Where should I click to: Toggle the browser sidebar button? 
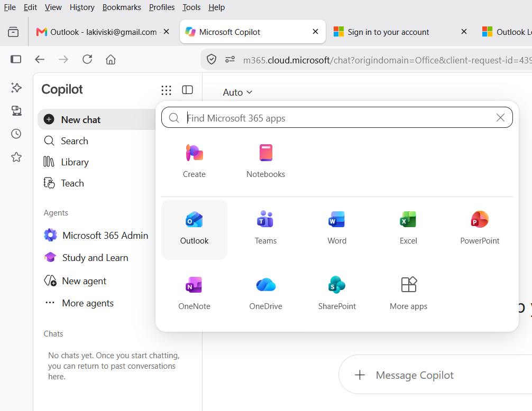coord(16,59)
